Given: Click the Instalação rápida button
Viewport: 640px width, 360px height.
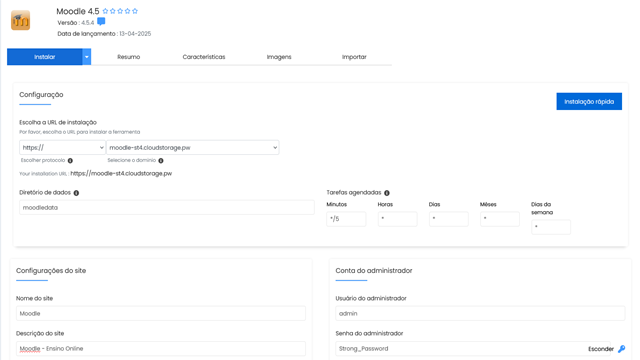Looking at the screenshot, I should [x=589, y=101].
